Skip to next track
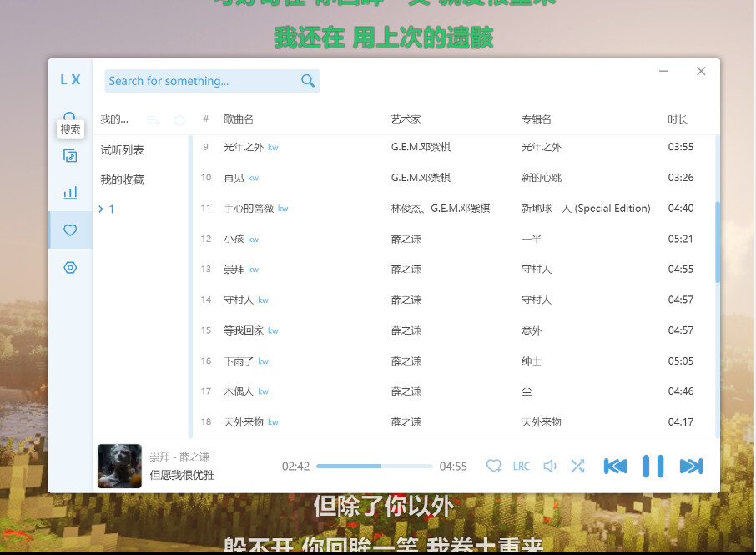The height and width of the screenshot is (555, 756). point(691,466)
